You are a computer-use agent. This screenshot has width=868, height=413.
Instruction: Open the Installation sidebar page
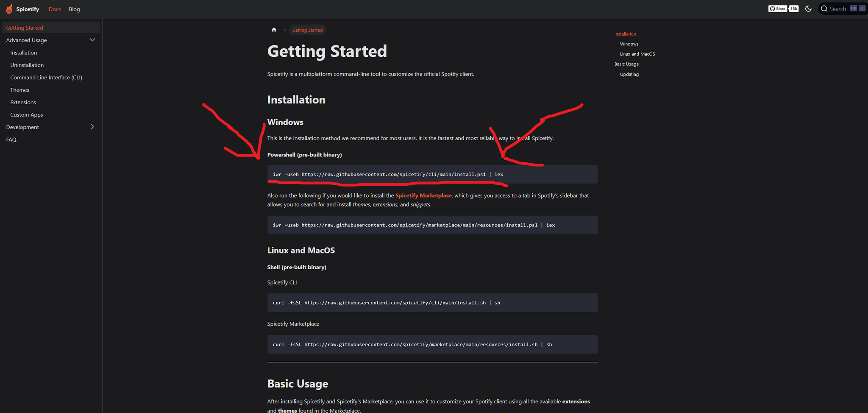(x=24, y=53)
